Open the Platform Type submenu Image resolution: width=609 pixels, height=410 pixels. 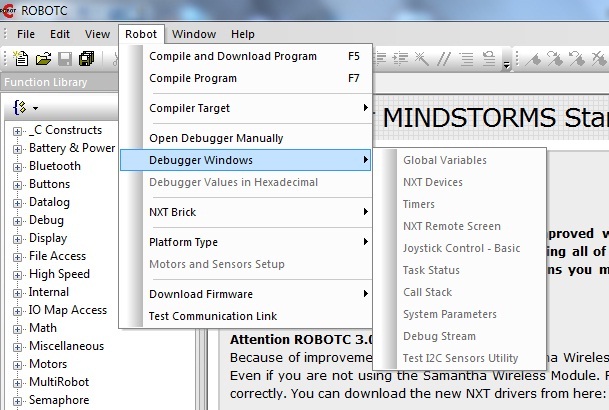245,242
